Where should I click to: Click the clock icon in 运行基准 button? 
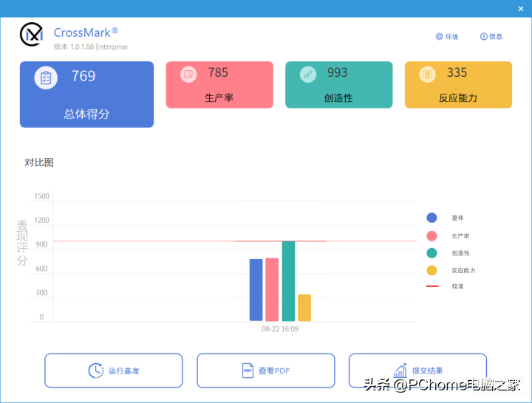[x=96, y=371]
